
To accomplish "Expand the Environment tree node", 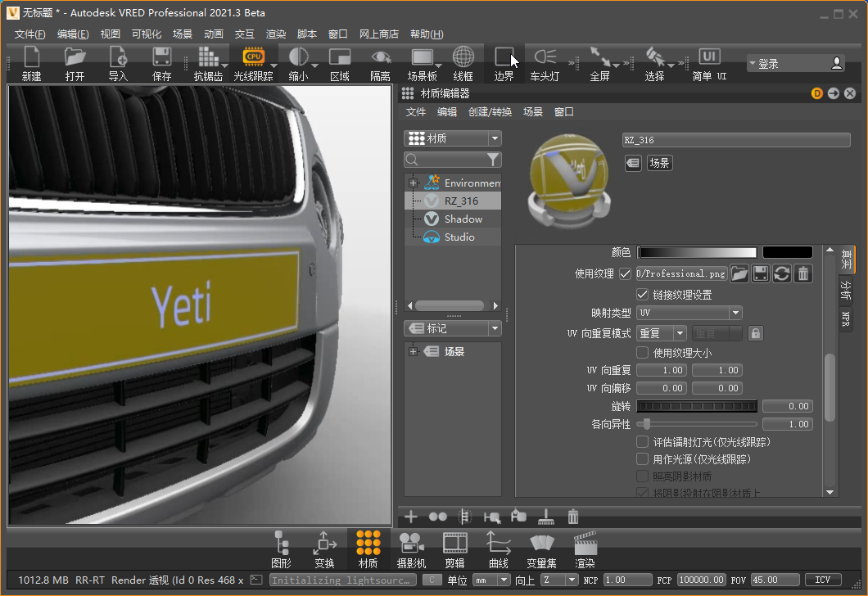I will (413, 183).
